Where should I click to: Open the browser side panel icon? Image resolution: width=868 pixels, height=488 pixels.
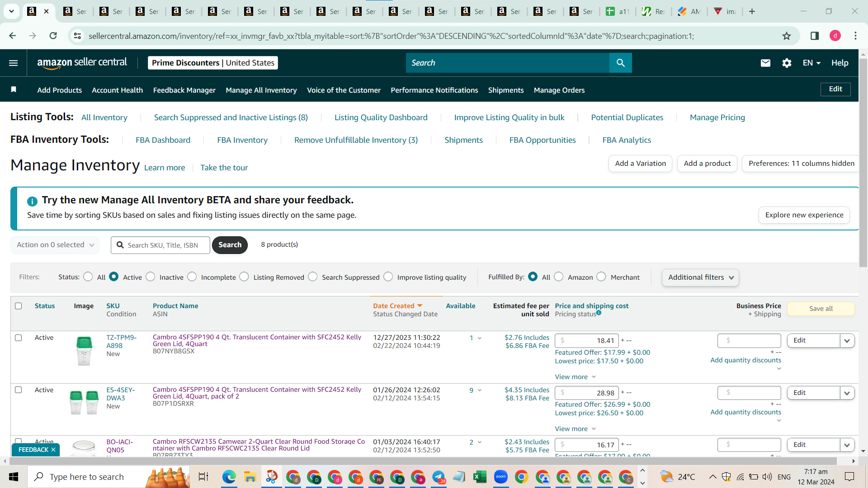815,36
